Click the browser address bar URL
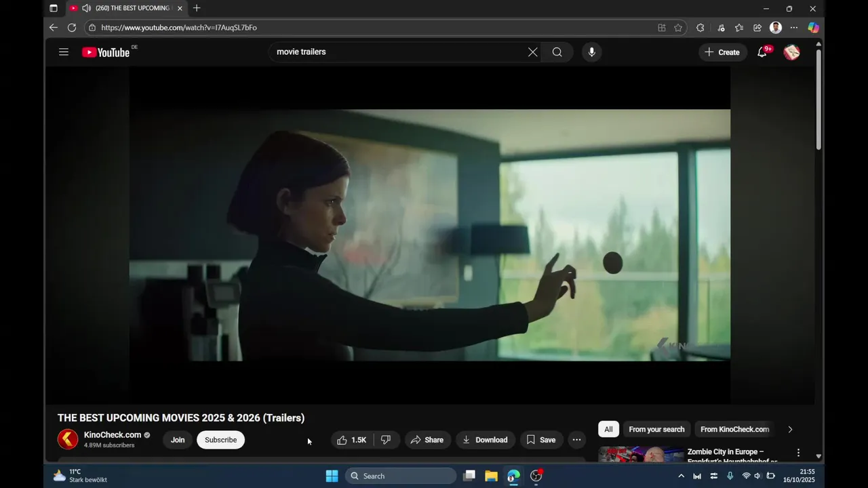 pyautogui.click(x=179, y=28)
